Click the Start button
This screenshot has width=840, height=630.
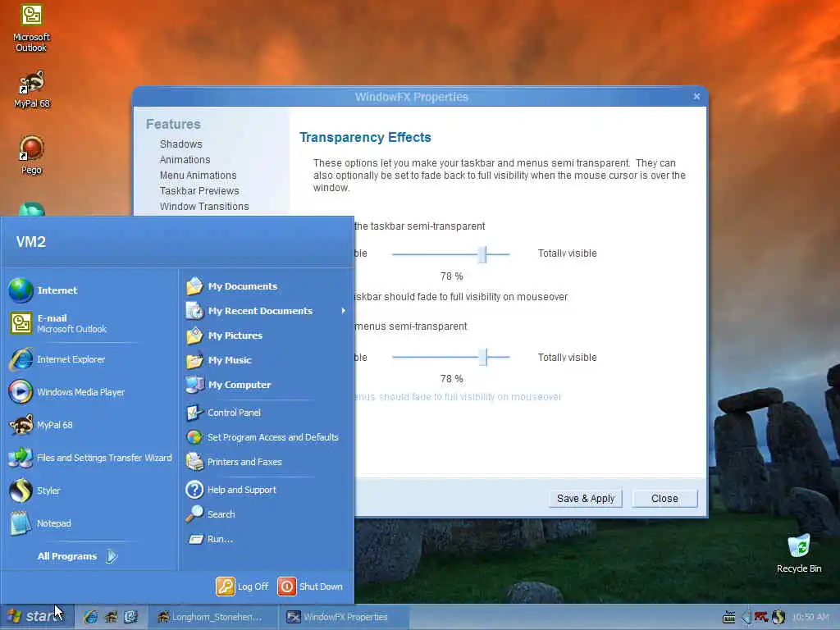pyautogui.click(x=35, y=617)
